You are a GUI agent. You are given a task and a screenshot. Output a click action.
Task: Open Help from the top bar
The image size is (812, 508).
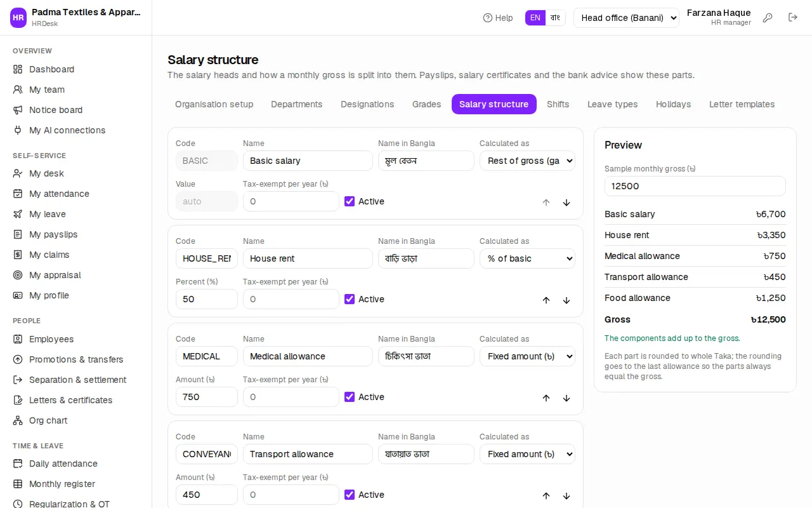coord(498,18)
